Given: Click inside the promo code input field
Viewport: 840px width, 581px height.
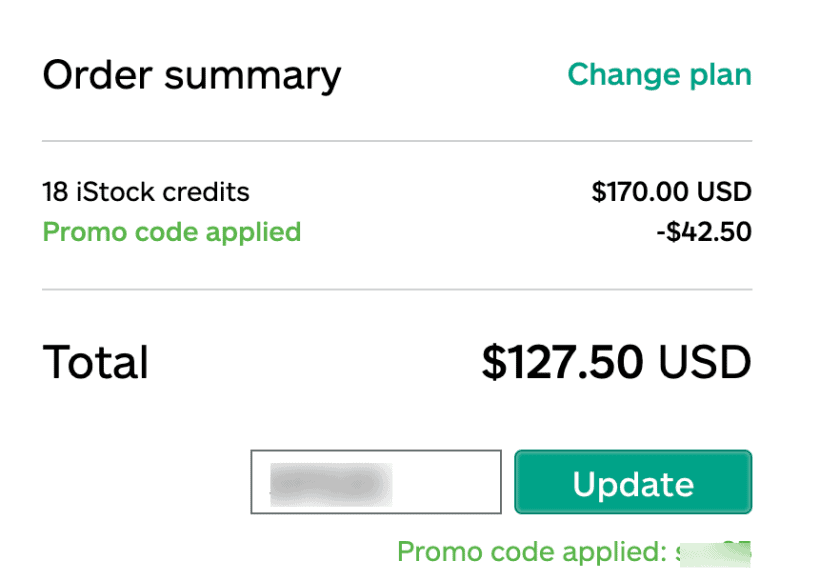Looking at the screenshot, I should point(375,482).
